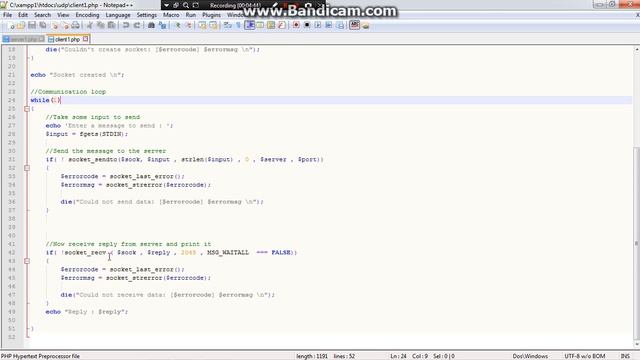Open the Language menu

click(118, 15)
